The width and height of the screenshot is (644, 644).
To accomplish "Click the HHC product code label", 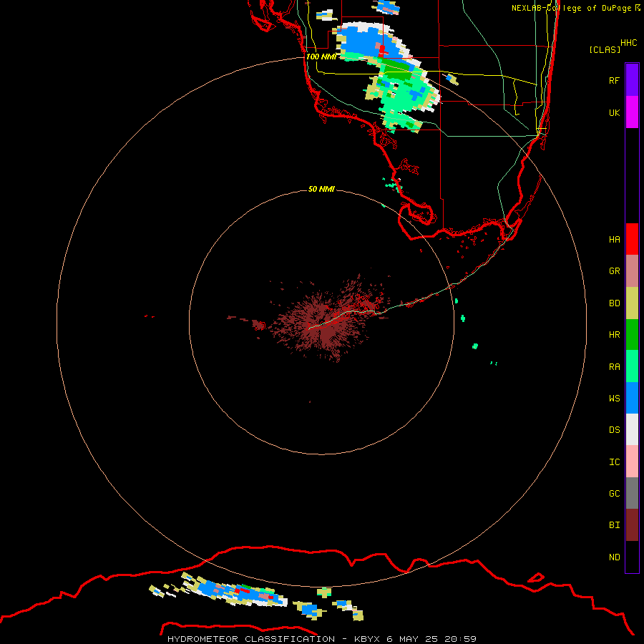I will tap(629, 42).
